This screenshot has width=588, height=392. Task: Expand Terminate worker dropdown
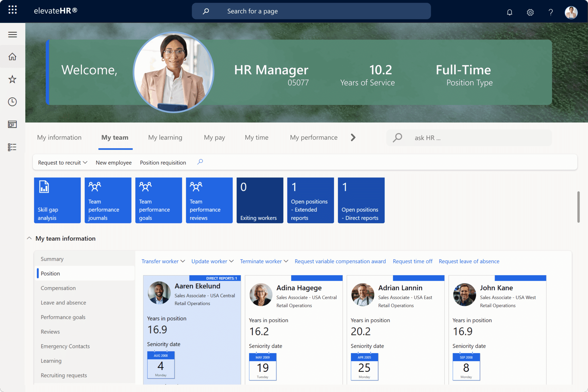click(x=264, y=261)
